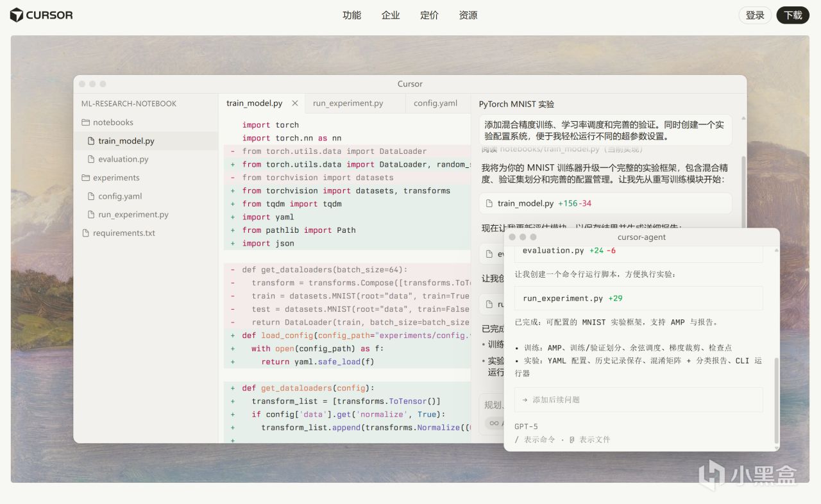The image size is (821, 504).
Task: Click the chat panel scroll-up arrow
Action: [743, 119]
